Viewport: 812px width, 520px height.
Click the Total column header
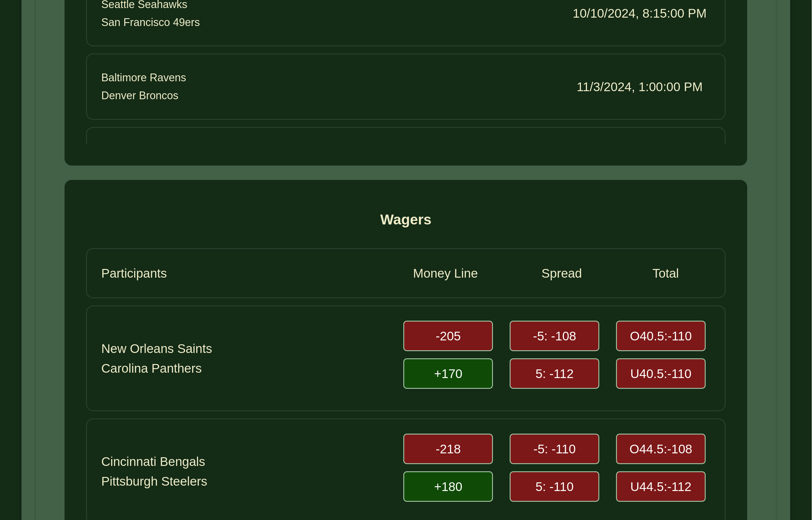[x=665, y=273]
